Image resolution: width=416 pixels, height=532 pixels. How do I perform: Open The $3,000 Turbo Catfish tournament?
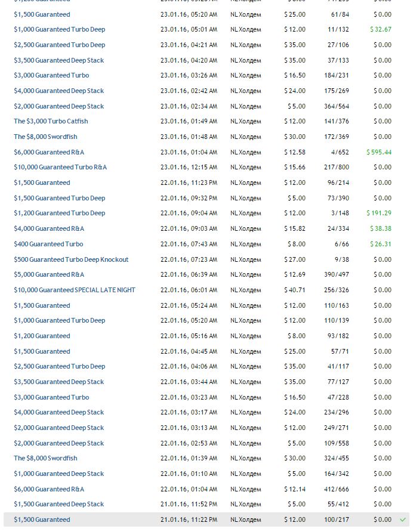[x=51, y=121]
